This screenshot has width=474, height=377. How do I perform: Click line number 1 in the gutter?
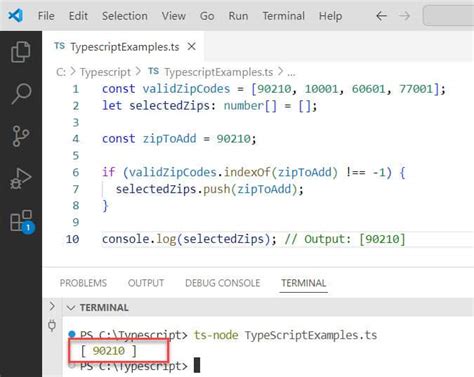click(76, 89)
